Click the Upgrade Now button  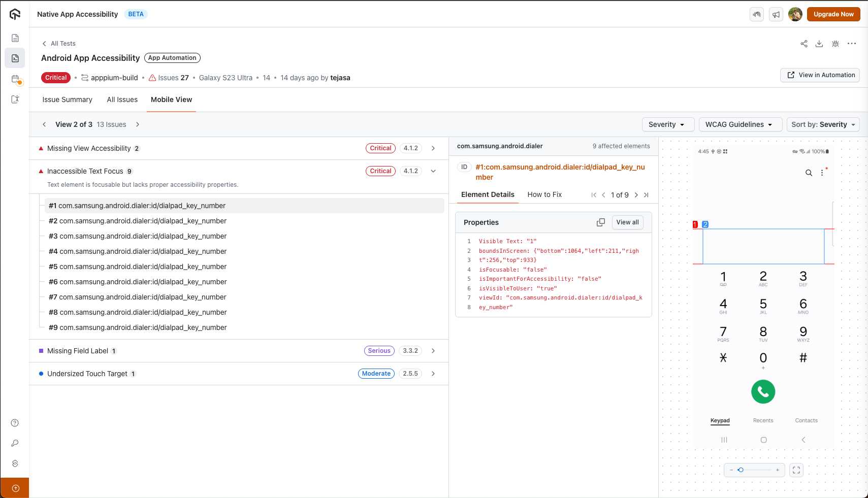click(x=833, y=14)
